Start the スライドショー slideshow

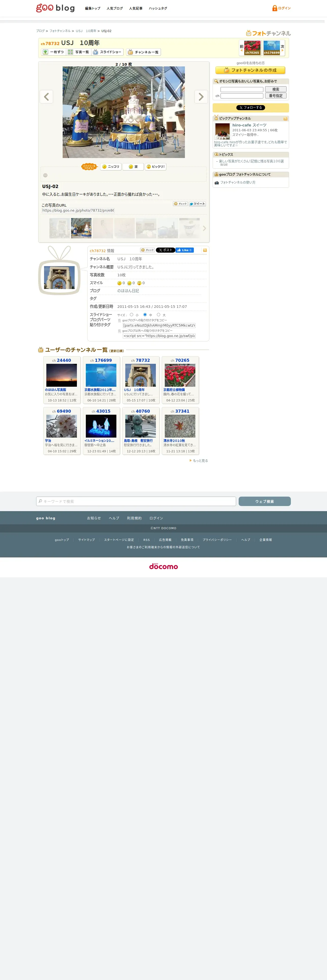coord(107,52)
